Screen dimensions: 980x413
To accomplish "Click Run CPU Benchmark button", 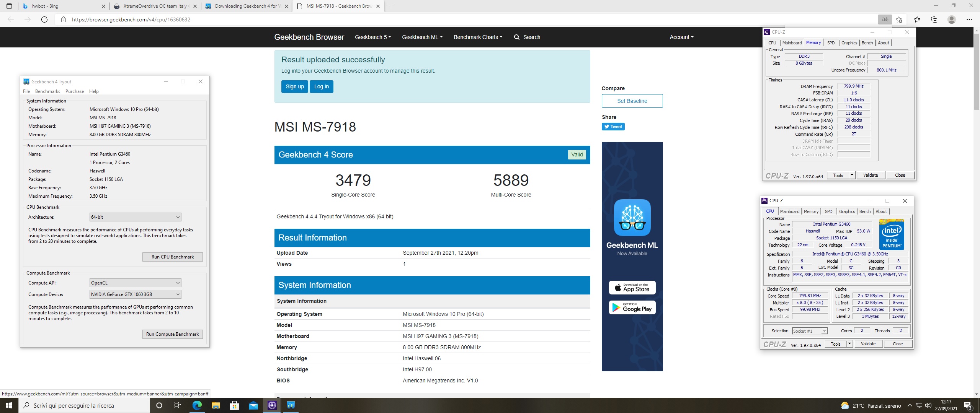I will (x=172, y=257).
